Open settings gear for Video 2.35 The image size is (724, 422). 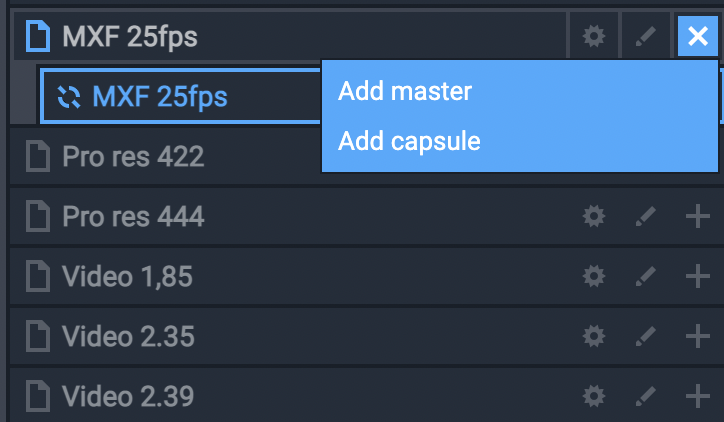tap(594, 336)
